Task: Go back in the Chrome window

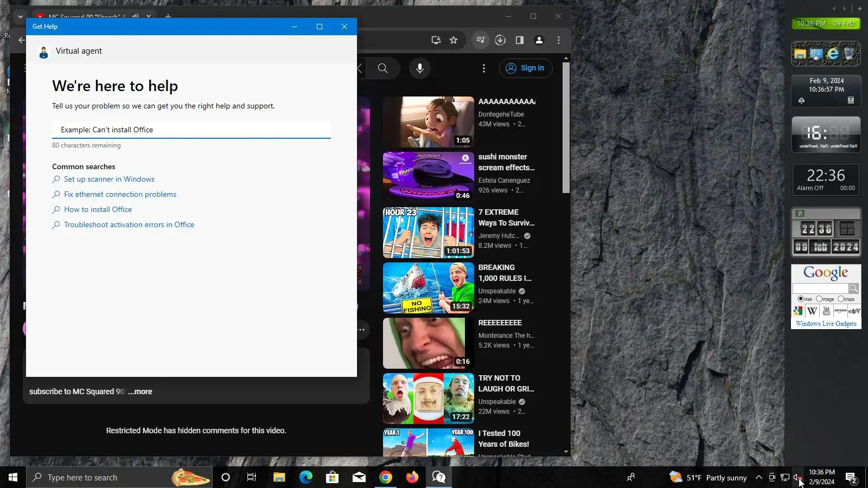Action: pyautogui.click(x=21, y=40)
